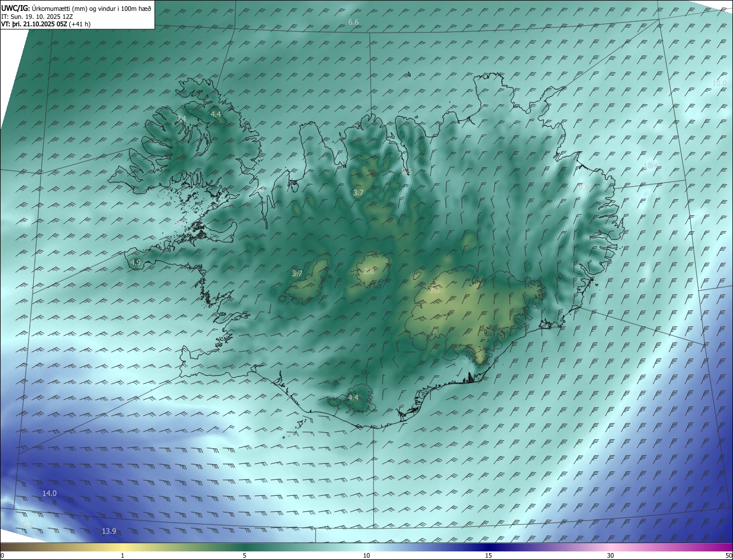Select the 'IT: Sun. 19. 10. 2025 12Z' line
This screenshot has height=560, width=733.
pyautogui.click(x=37, y=16)
